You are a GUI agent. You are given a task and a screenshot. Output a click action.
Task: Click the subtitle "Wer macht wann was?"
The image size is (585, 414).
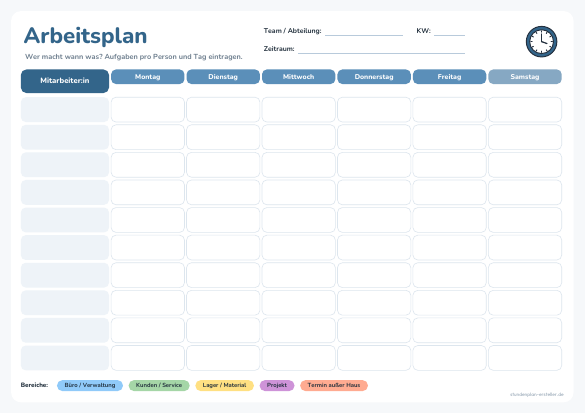coord(64,57)
